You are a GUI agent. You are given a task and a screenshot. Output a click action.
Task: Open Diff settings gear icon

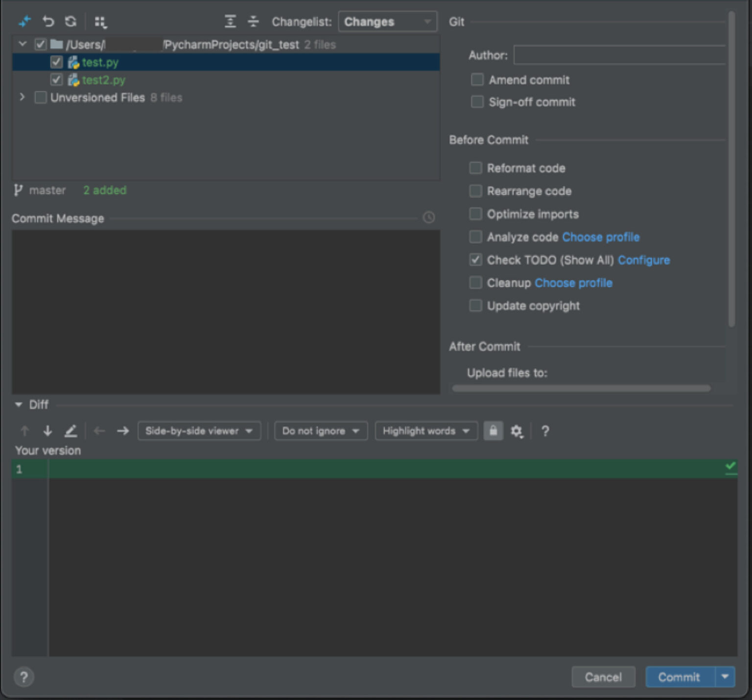(517, 431)
